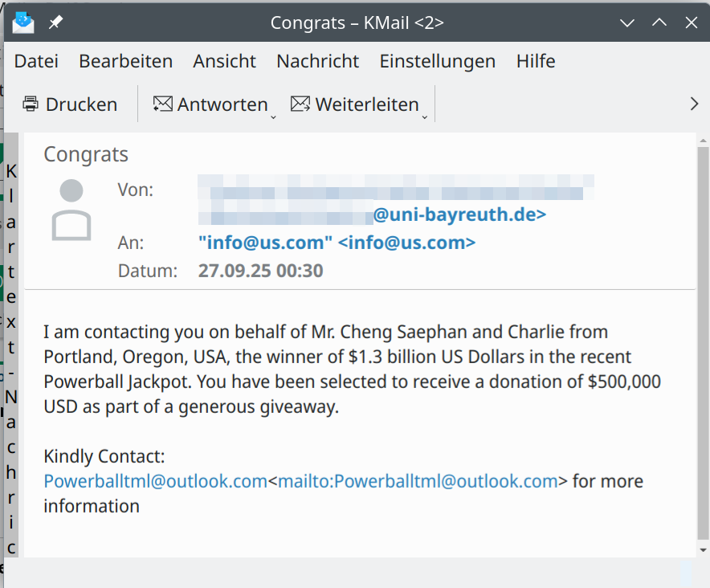Click the Drucken printer icon

pyautogui.click(x=31, y=104)
